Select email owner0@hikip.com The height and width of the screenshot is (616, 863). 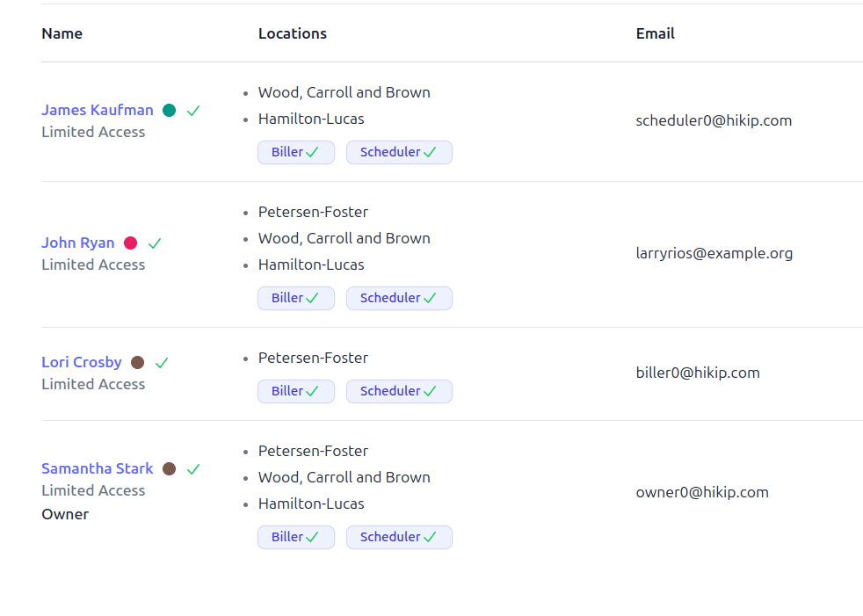702,492
